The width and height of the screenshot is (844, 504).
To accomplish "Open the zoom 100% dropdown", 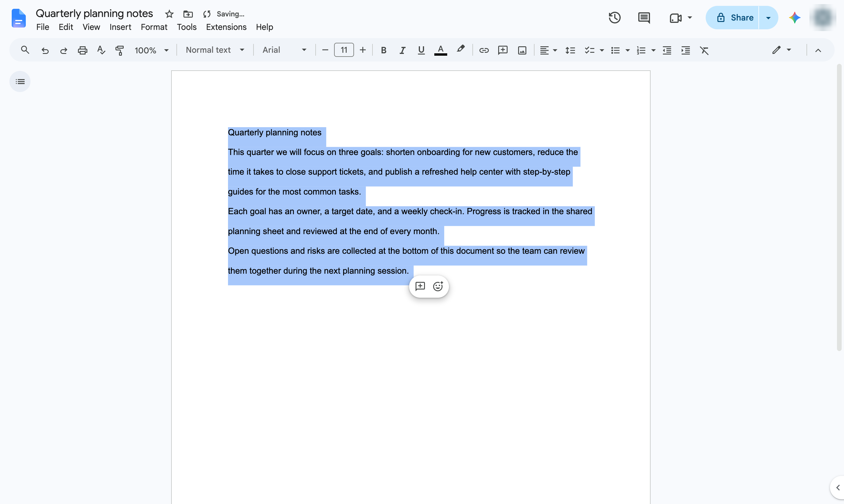I will (x=152, y=50).
